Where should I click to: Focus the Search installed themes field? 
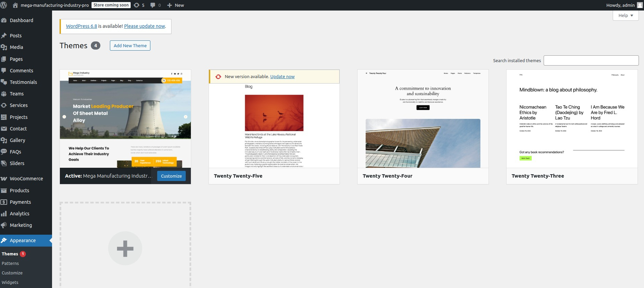pos(591,60)
